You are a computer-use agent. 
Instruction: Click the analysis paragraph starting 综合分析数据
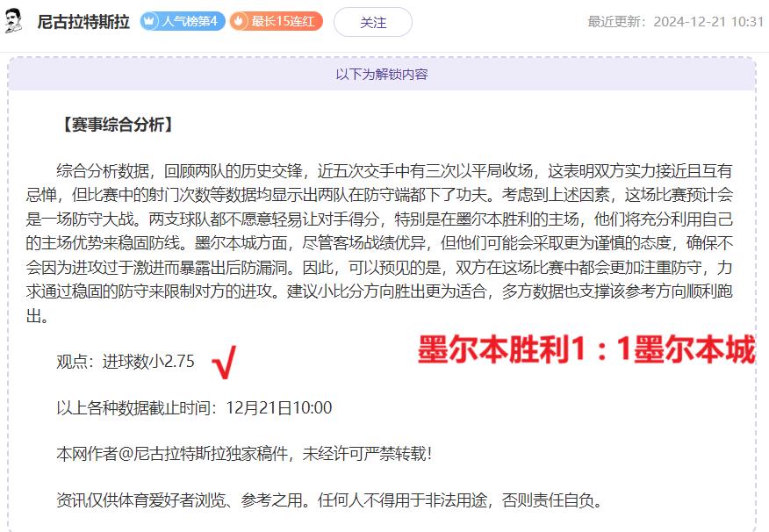click(x=379, y=243)
